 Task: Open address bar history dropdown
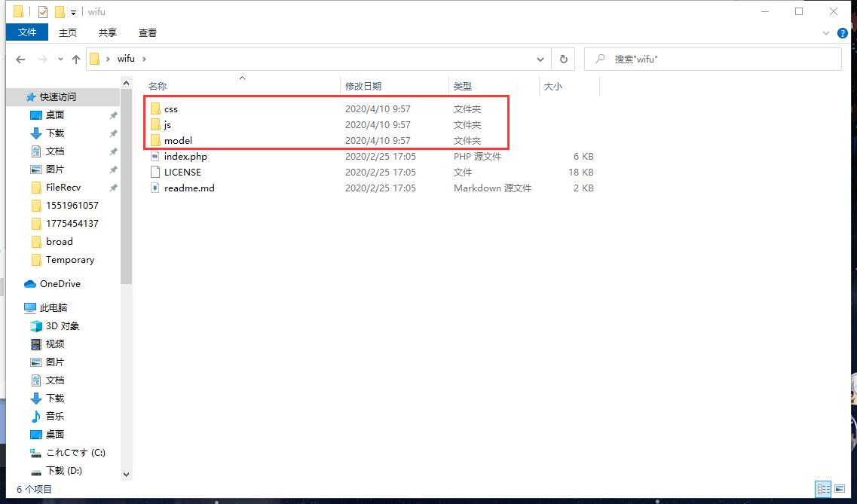pos(540,59)
